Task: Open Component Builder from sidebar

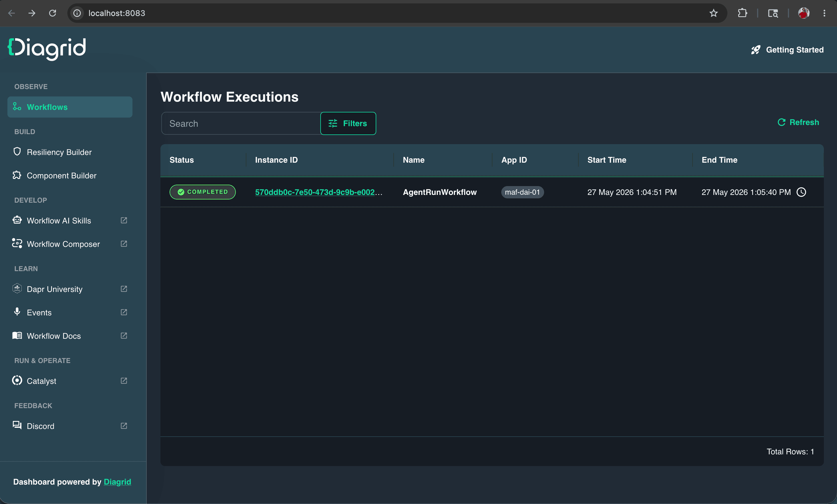Action: pyautogui.click(x=70, y=176)
